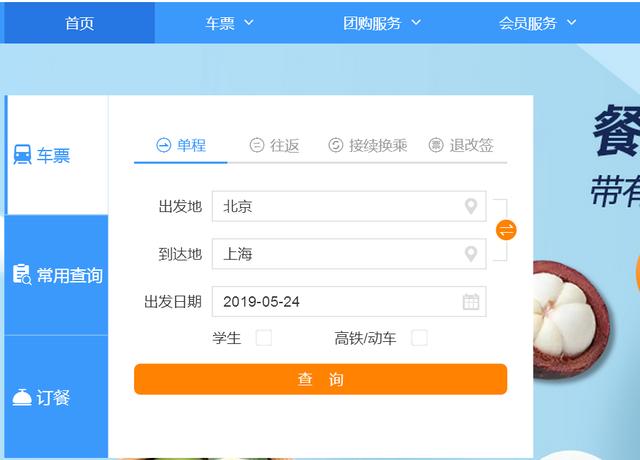This screenshot has width=640, height=460.
Task: Swap departure and arrival with orange button
Action: coord(506,230)
